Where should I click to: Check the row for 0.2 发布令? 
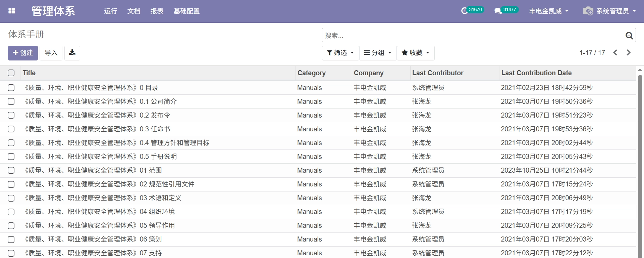[11, 115]
